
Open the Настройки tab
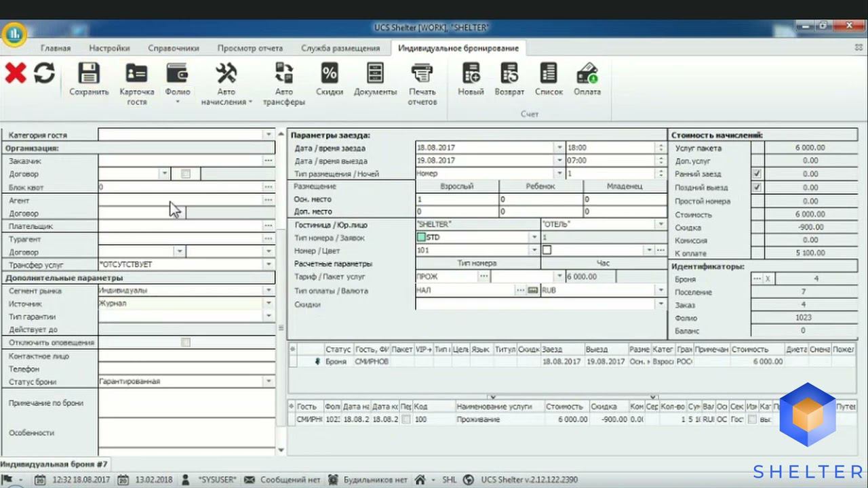pos(109,48)
